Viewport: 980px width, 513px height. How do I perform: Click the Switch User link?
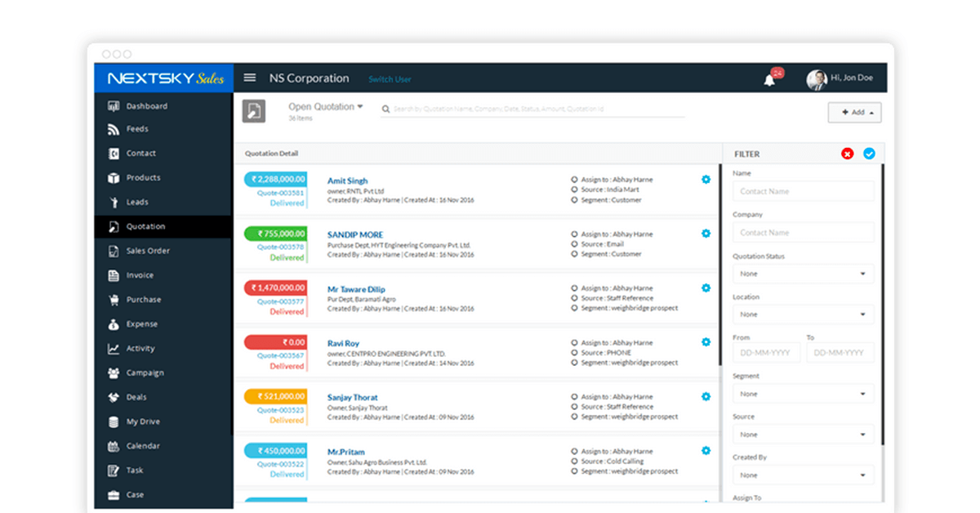pyautogui.click(x=390, y=79)
